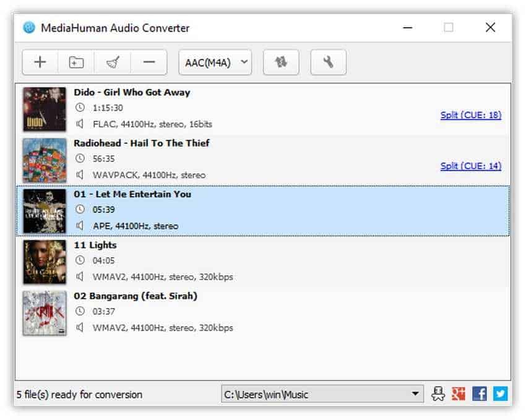Click the 05:39 duration text
526x420 pixels.
(104, 210)
